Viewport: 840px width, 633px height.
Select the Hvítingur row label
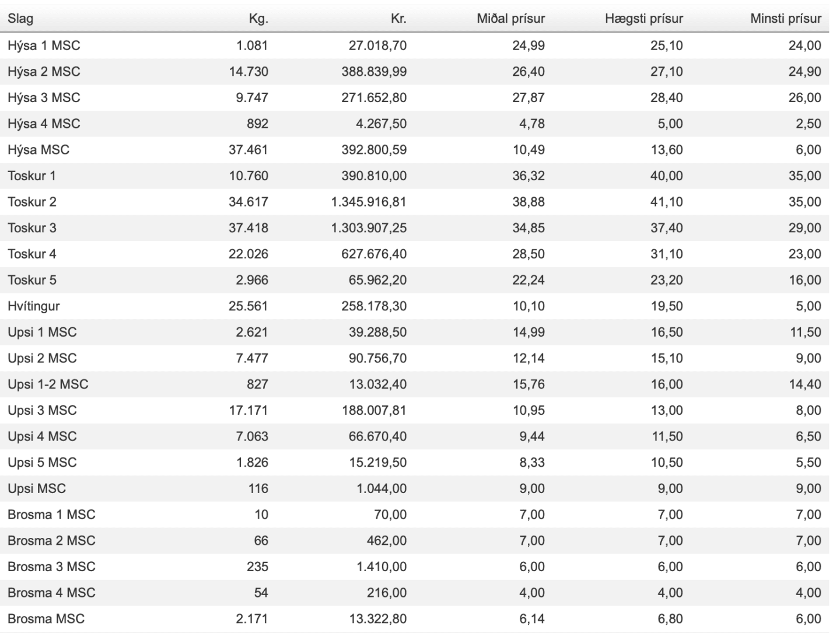(x=34, y=306)
